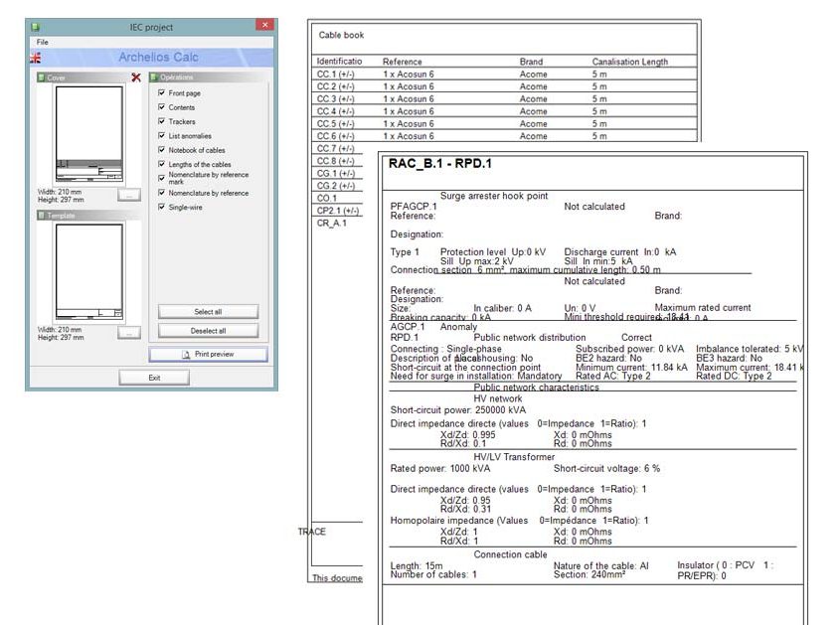Click the 'Connection cable' heading
Image resolution: width=840 pixels, height=625 pixels.
click(x=510, y=554)
